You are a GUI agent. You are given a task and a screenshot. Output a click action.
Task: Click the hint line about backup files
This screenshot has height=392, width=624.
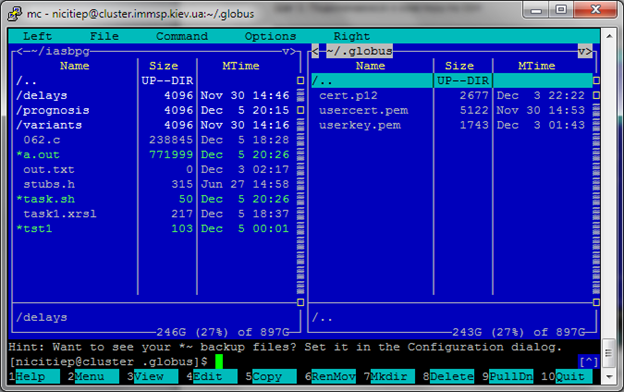click(x=285, y=347)
